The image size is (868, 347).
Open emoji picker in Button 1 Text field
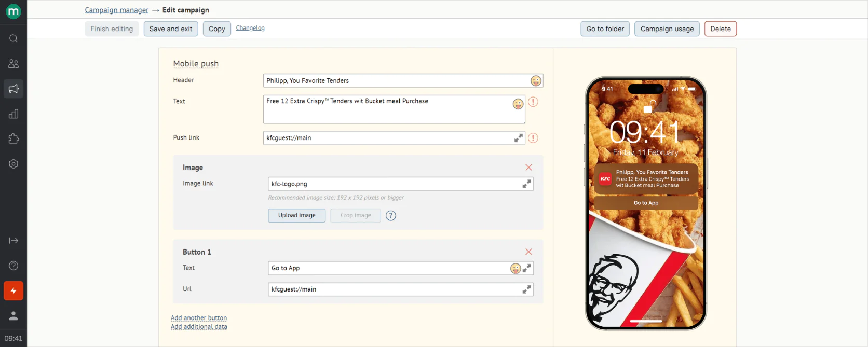[516, 268]
